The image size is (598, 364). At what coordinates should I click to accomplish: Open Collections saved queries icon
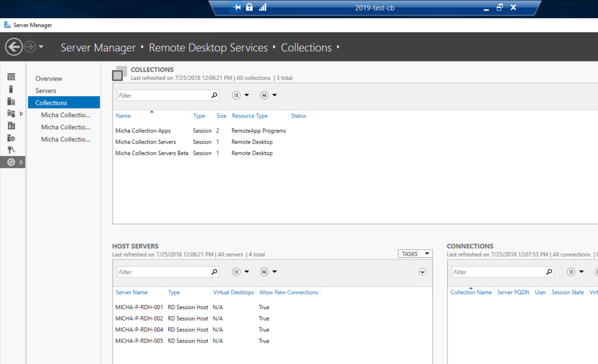(264, 95)
